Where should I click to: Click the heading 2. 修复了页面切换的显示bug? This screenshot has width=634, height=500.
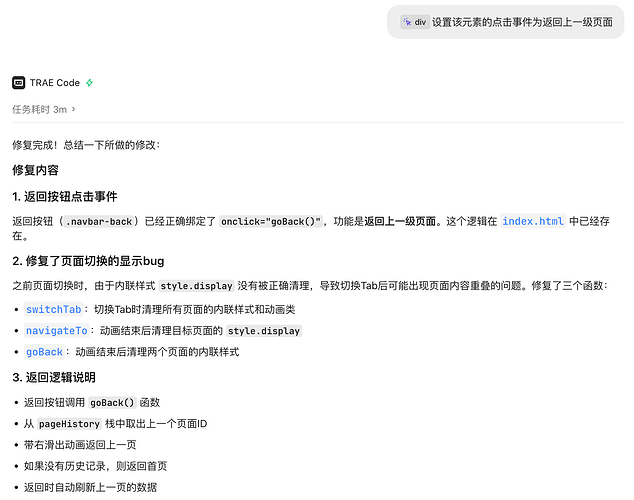88,261
